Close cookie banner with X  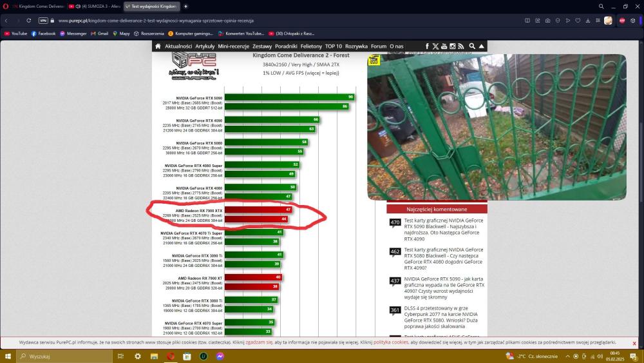(634, 343)
